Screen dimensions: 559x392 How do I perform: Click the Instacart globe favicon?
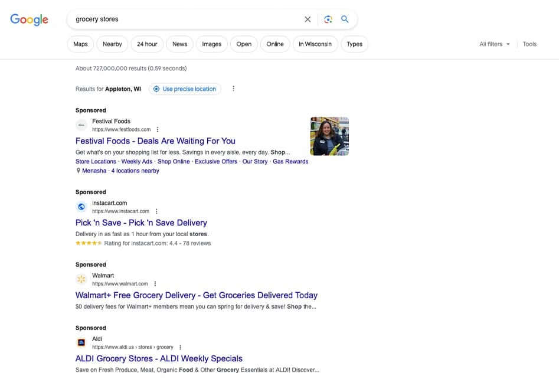tap(81, 207)
